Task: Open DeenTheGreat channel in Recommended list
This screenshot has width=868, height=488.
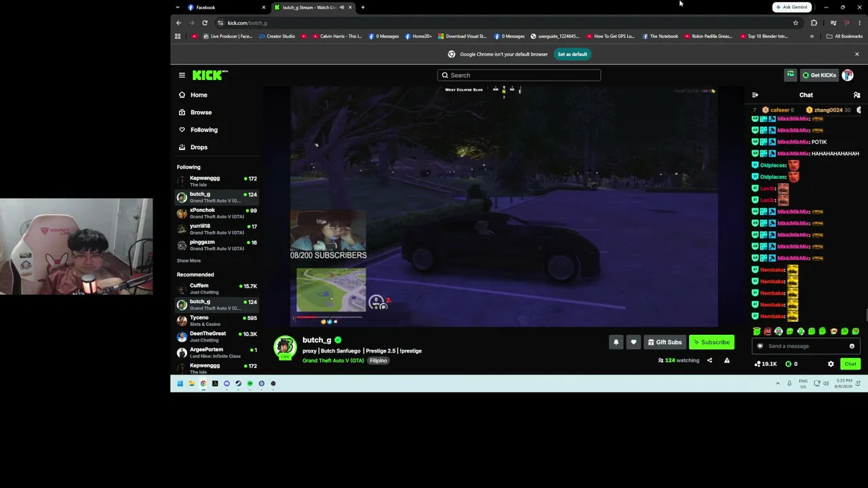Action: pos(217,337)
